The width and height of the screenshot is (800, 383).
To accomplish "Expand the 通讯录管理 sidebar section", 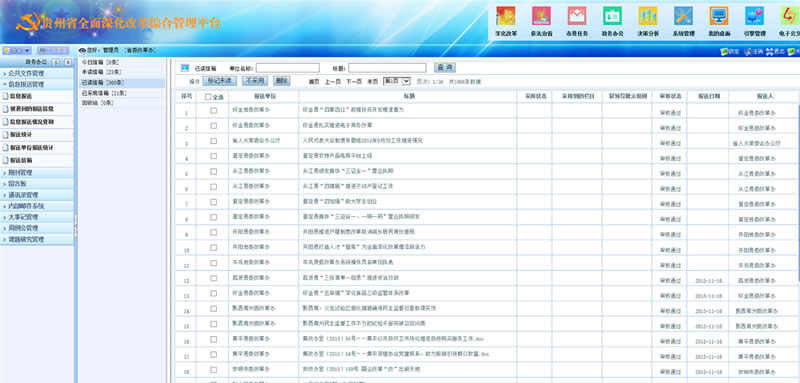I will (x=37, y=195).
